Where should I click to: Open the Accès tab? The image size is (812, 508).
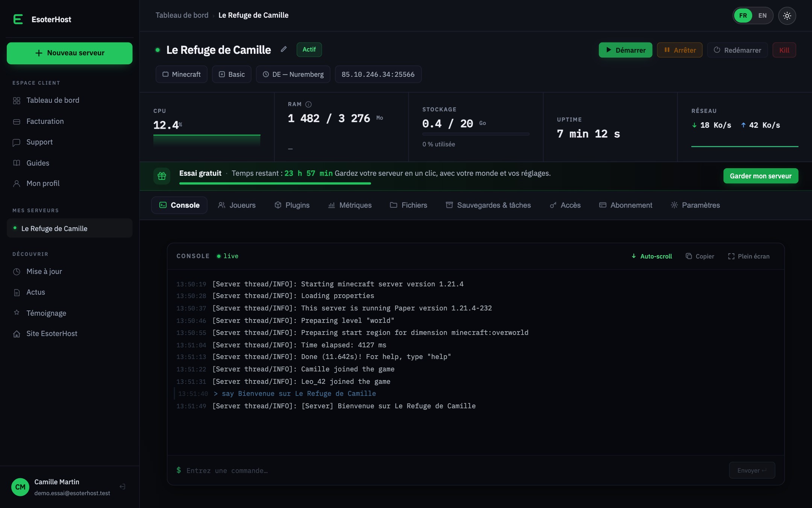point(565,205)
